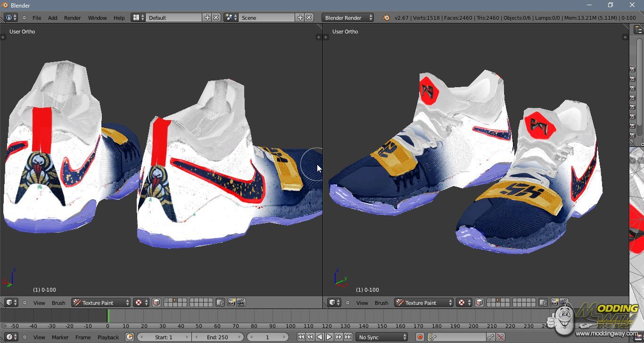Open the Marker menu in timeline
The height and width of the screenshot is (343, 644).
tap(60, 337)
